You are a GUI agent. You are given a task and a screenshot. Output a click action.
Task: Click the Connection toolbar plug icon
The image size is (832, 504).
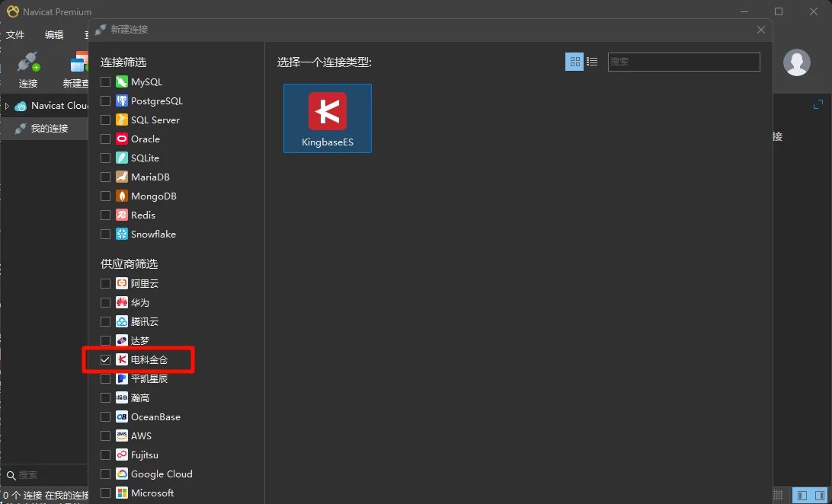click(x=28, y=63)
